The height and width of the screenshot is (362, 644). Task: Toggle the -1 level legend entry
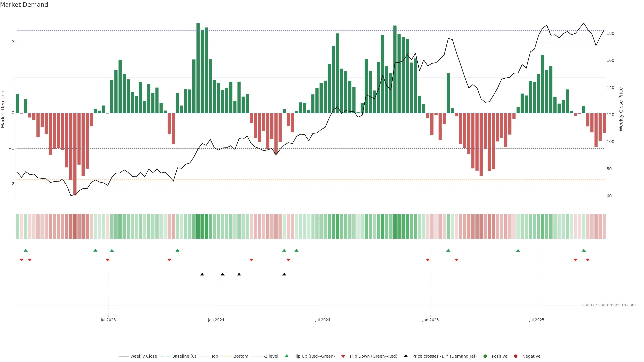click(271, 356)
